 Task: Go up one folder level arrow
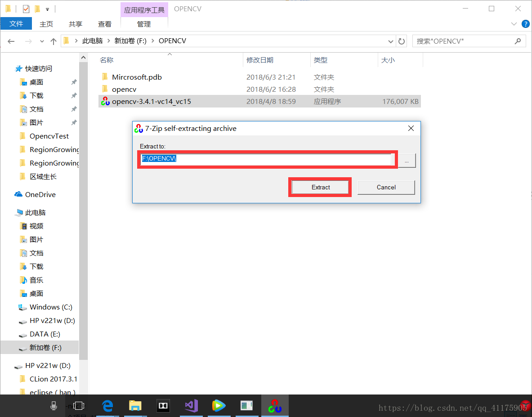click(x=53, y=41)
